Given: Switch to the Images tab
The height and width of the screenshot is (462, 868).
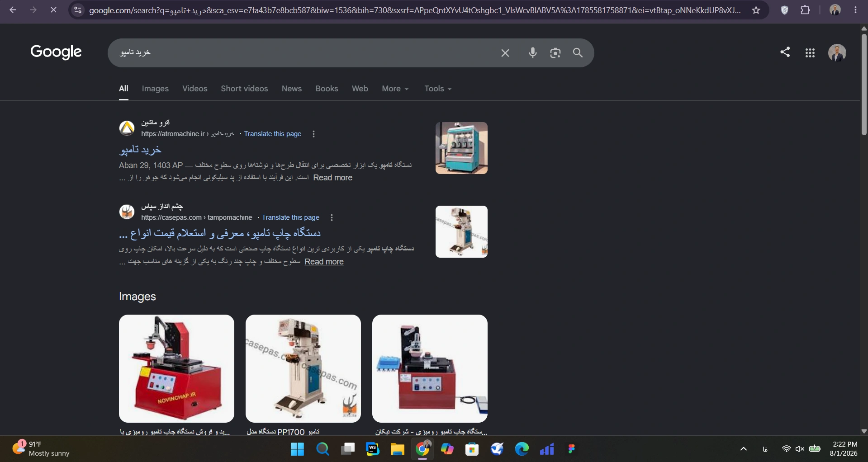Looking at the screenshot, I should coord(155,89).
